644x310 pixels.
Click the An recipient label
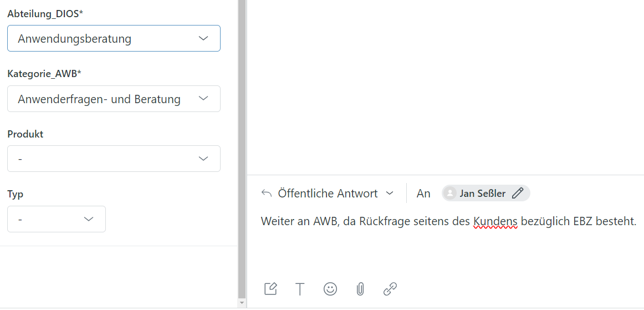point(423,193)
